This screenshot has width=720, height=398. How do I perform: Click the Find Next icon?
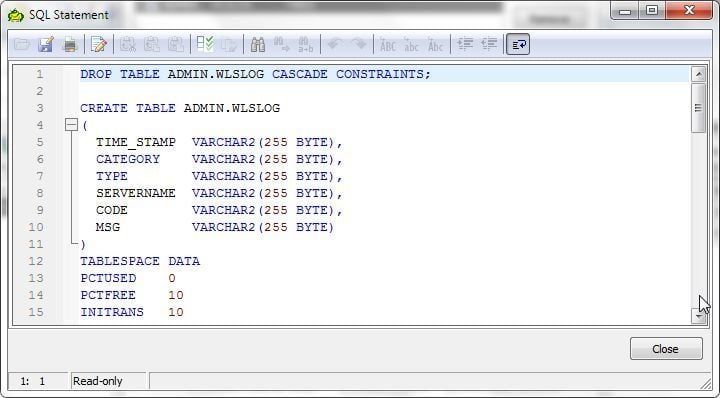tap(281, 45)
